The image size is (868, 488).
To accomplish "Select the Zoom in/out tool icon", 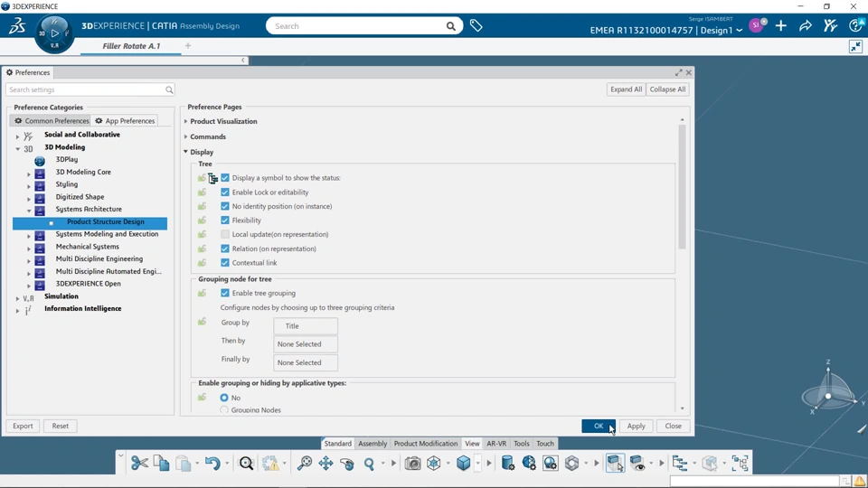I will click(x=305, y=463).
